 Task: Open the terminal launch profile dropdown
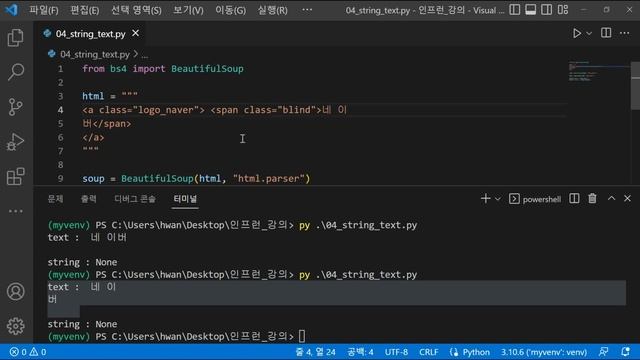click(x=498, y=199)
